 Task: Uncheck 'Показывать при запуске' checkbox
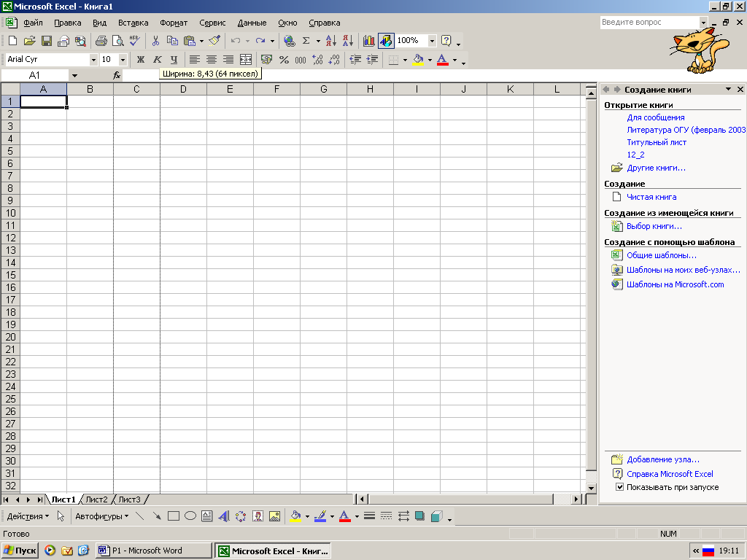[620, 487]
